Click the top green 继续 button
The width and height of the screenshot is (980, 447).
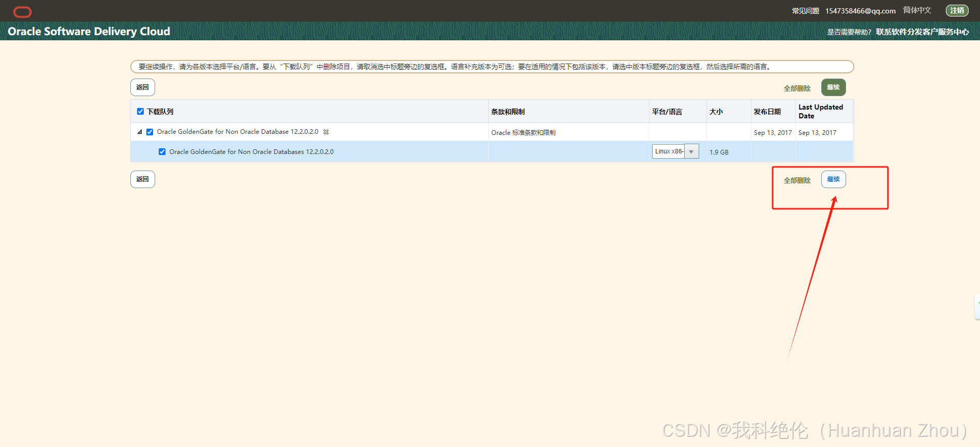click(833, 87)
